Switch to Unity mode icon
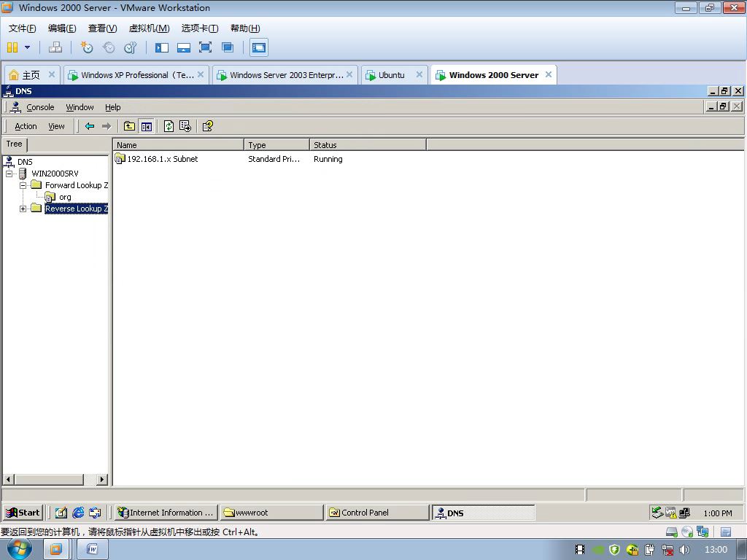This screenshot has width=747, height=560. [x=228, y=47]
